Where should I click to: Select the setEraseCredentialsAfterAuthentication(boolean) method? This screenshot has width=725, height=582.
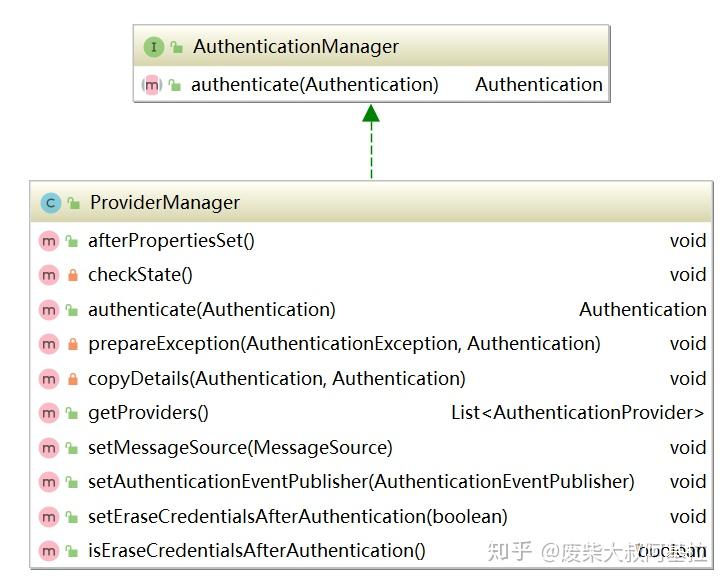point(298,517)
